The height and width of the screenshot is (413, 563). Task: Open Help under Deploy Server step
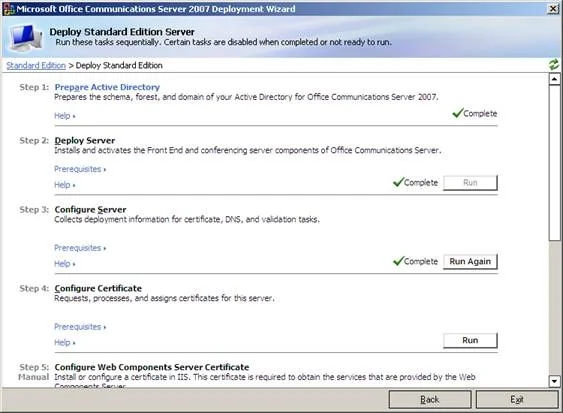pyautogui.click(x=65, y=185)
